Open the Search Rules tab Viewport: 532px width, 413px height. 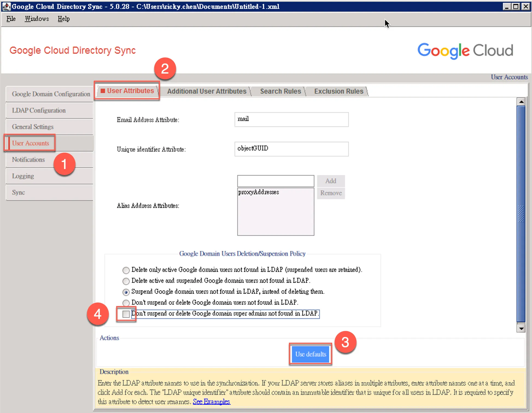tap(280, 91)
